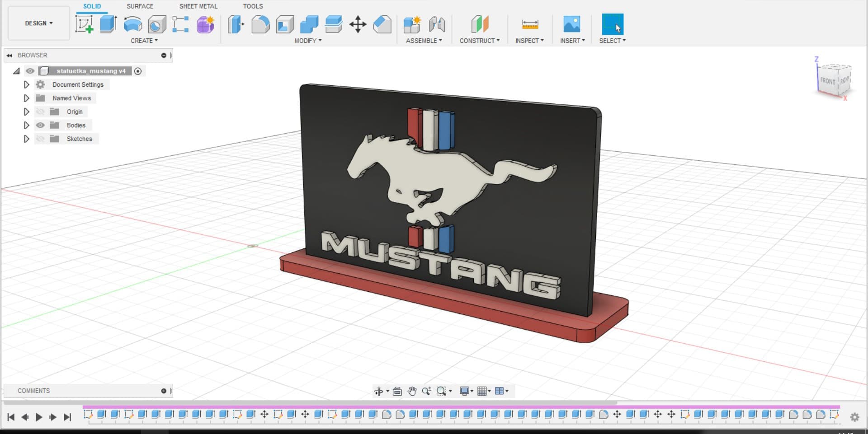
Task: Expand the Bodies folder
Action: click(26, 125)
